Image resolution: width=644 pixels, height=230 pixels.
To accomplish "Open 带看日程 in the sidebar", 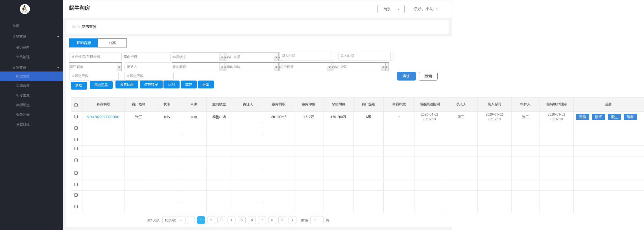I will (23, 124).
